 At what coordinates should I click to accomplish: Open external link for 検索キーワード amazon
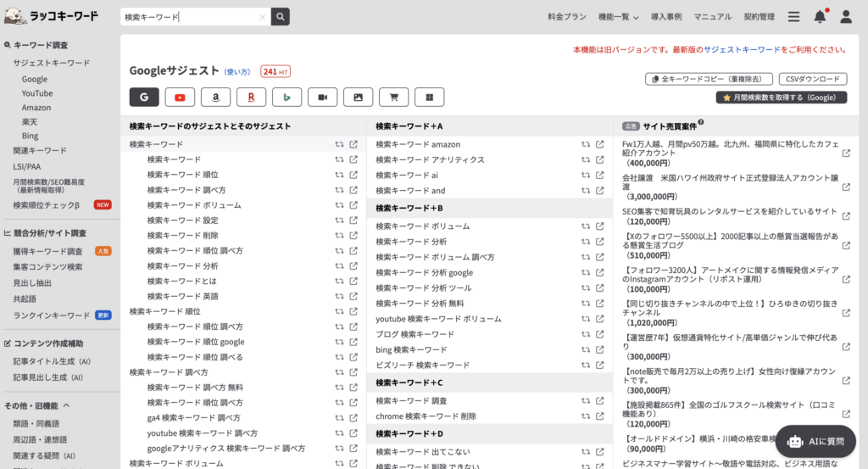click(599, 144)
